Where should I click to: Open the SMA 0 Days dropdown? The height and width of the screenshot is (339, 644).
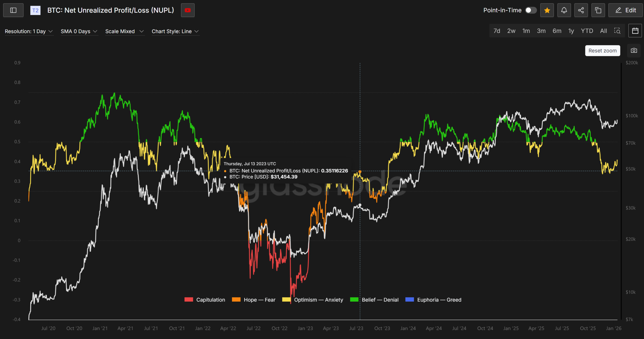coord(79,31)
